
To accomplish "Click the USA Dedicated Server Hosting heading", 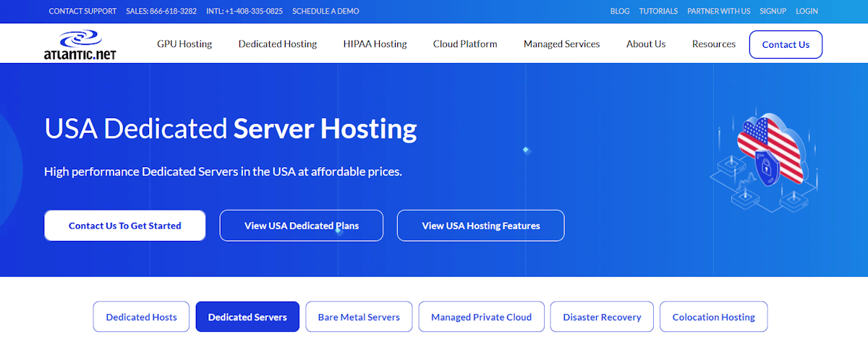I will [231, 129].
